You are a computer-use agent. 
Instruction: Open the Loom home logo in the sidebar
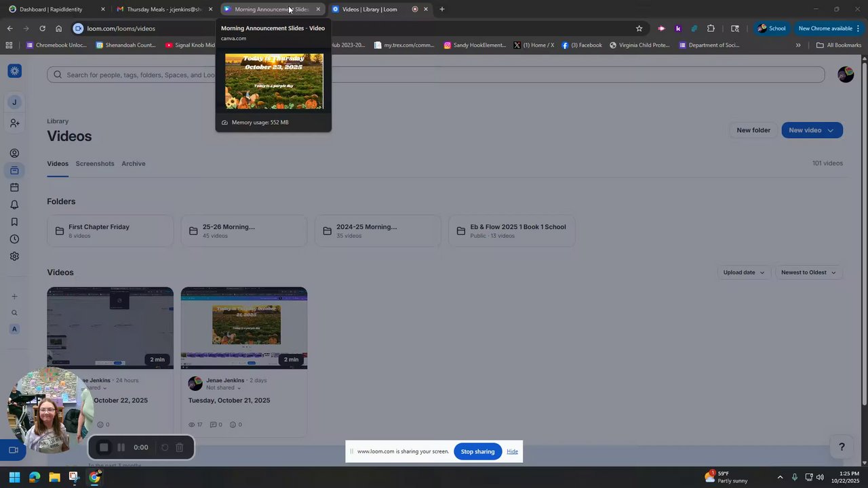[14, 71]
